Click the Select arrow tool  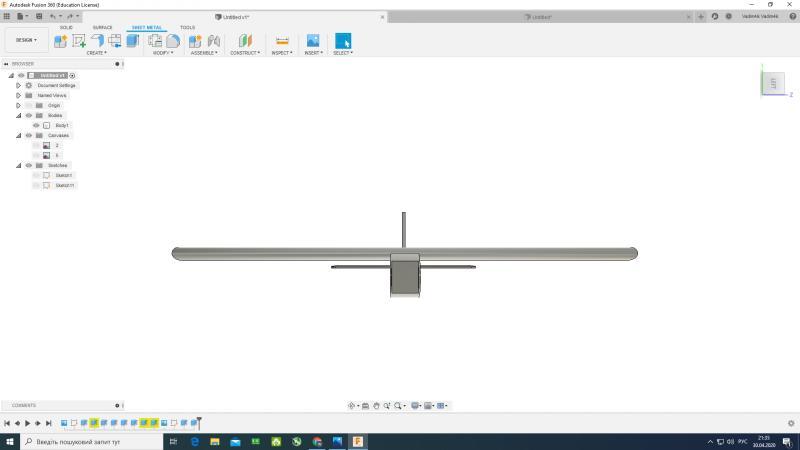click(x=343, y=40)
